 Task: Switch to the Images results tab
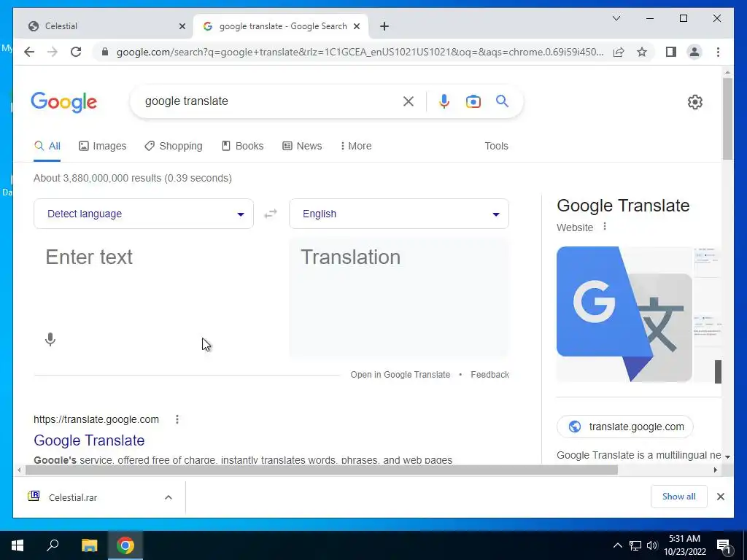(102, 146)
